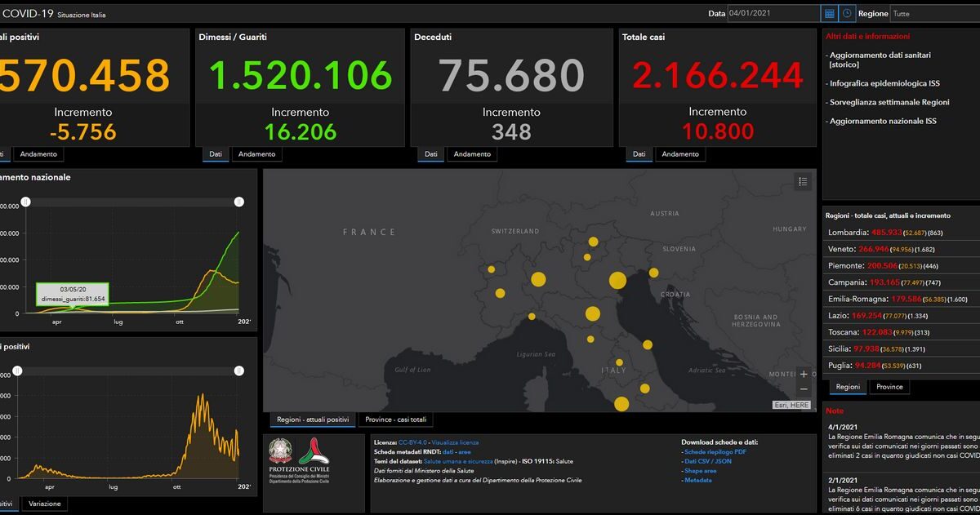Switch to Province tab in regions list
Viewport: 980px width, 515px height.
889,387
